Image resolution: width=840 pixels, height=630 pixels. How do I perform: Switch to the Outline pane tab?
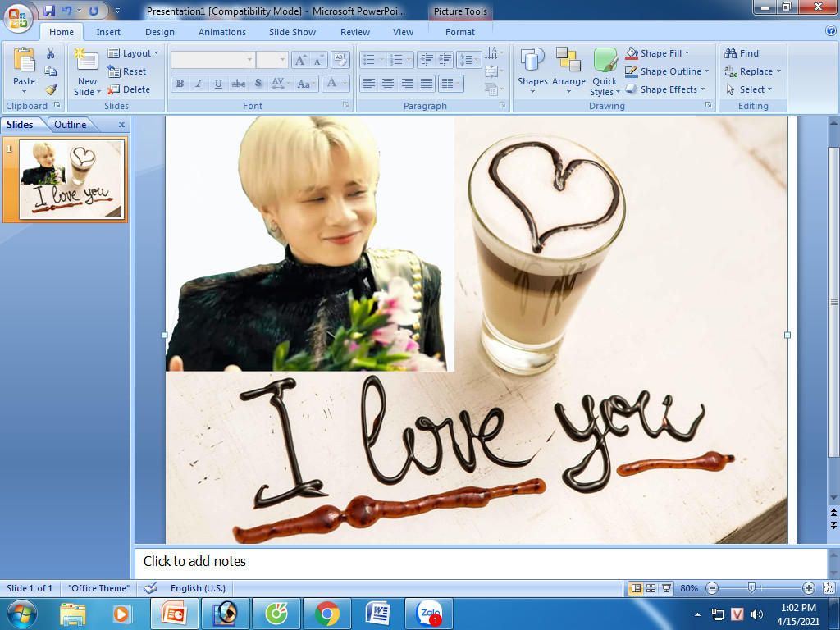(x=71, y=125)
